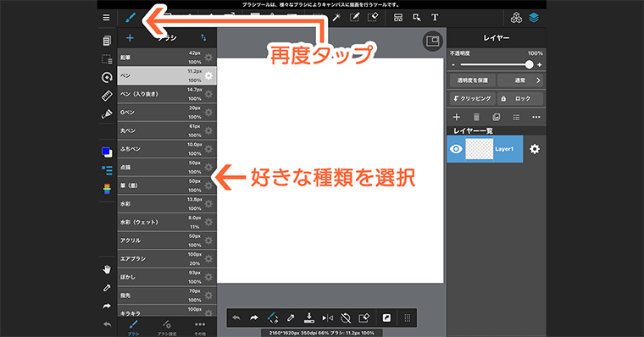
Task: Open settings gear for Gペン brush
Action: tap(208, 112)
